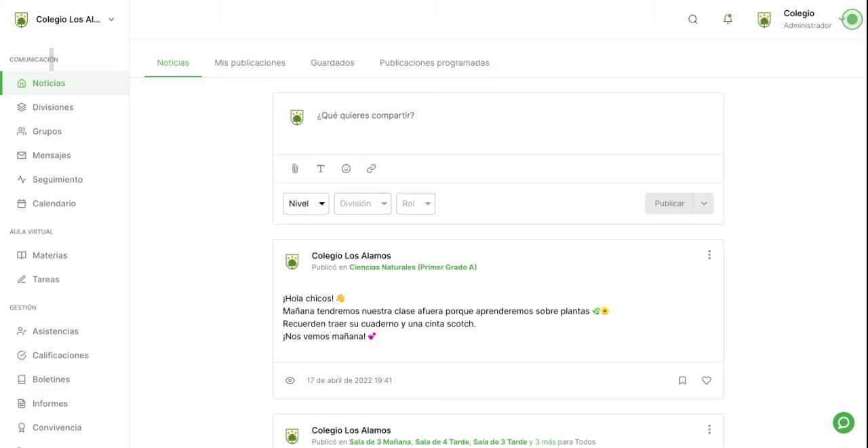Open the emoji picker icon

(346, 168)
